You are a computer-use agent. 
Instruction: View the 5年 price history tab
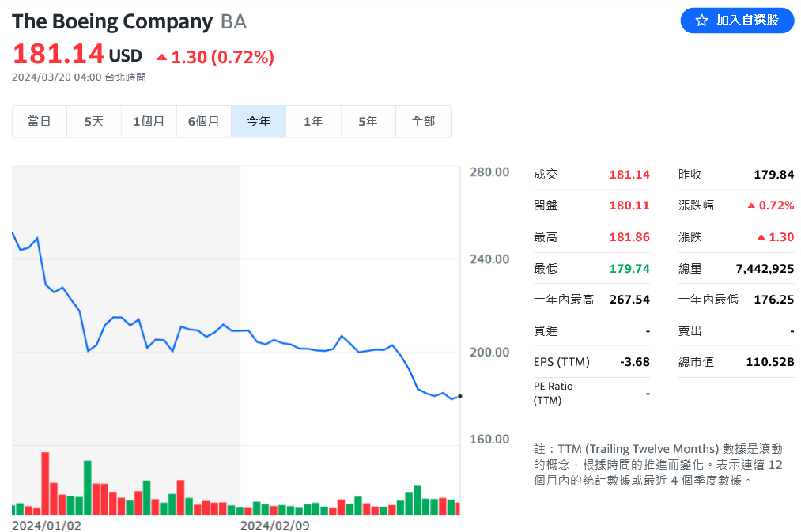(368, 122)
